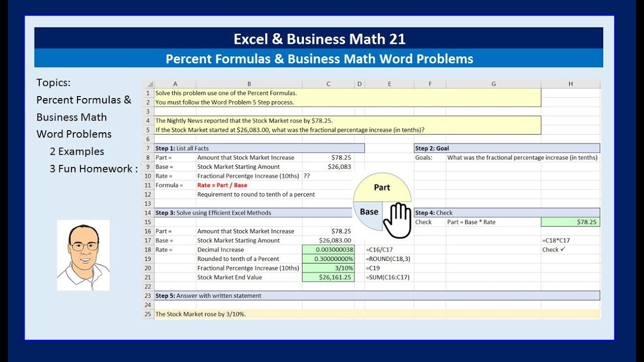Select the Part segment of the pie diagram
Viewport: 644px width, 362px height.
(382, 188)
